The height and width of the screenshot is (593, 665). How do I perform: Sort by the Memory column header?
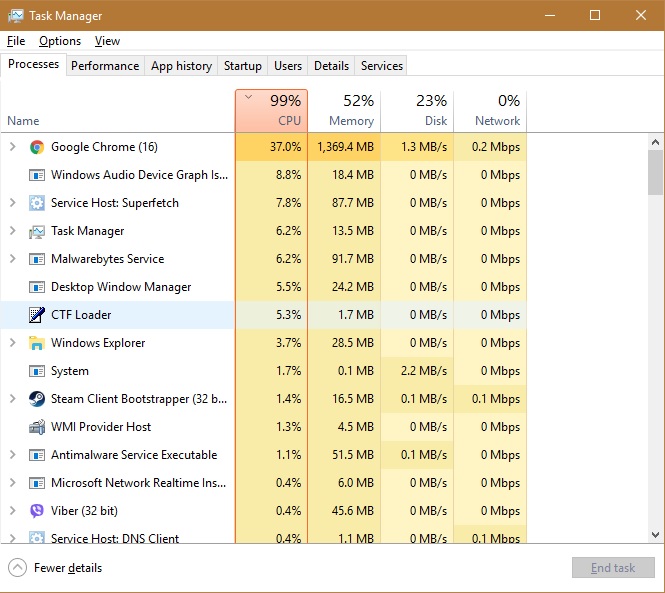pyautogui.click(x=344, y=111)
